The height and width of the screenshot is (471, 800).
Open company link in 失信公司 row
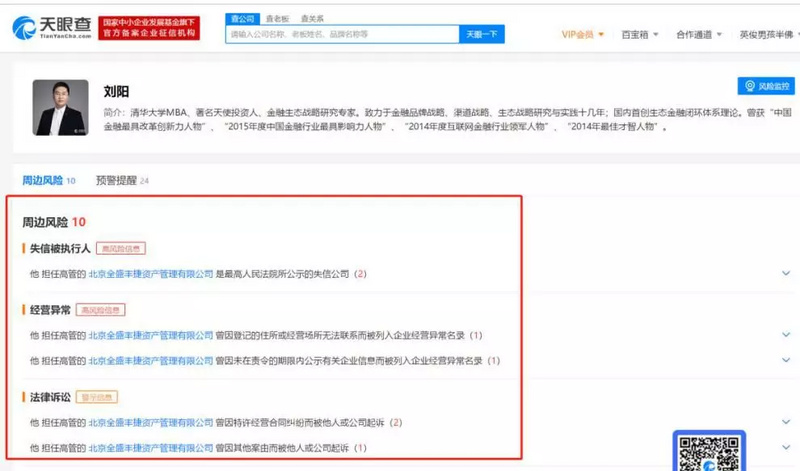(x=151, y=274)
